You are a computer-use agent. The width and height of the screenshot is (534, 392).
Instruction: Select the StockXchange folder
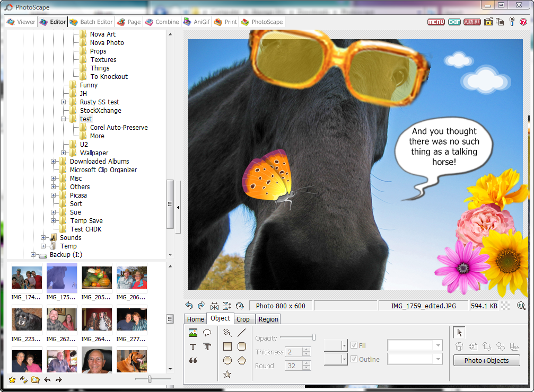[x=100, y=111]
